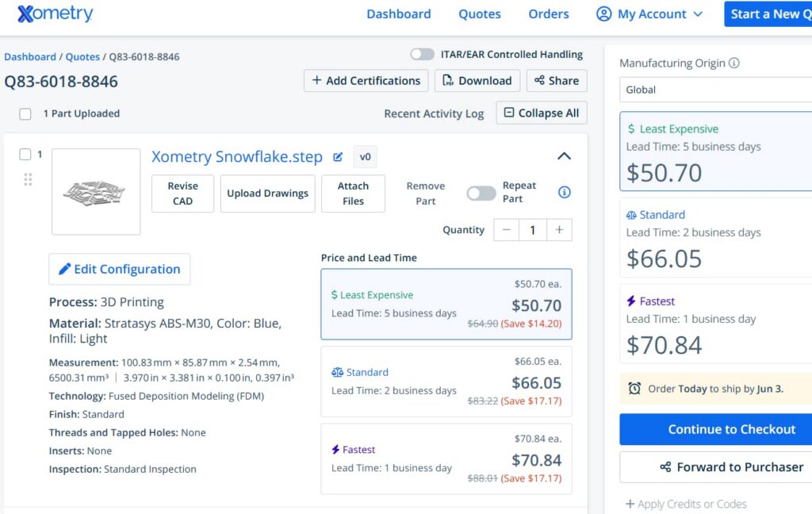Open Edit Configuration

[x=120, y=269]
